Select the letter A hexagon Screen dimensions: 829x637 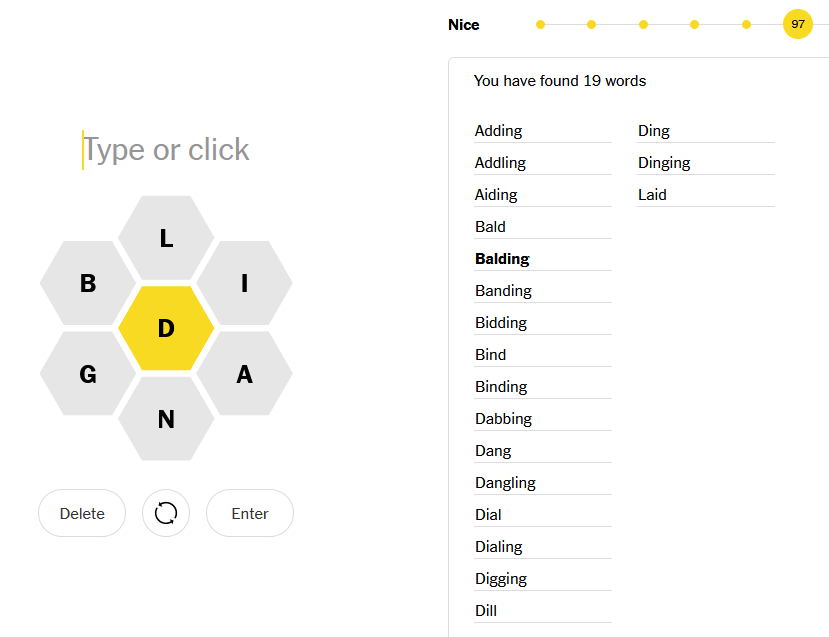click(244, 374)
